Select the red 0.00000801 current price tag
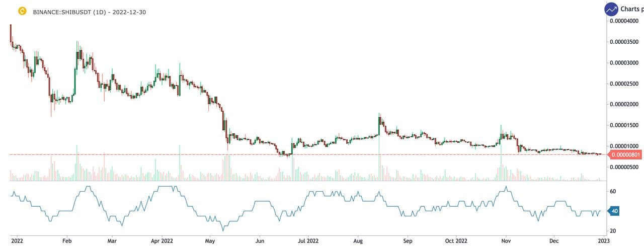Image resolution: width=644 pixels, height=251 pixels. [x=625, y=154]
